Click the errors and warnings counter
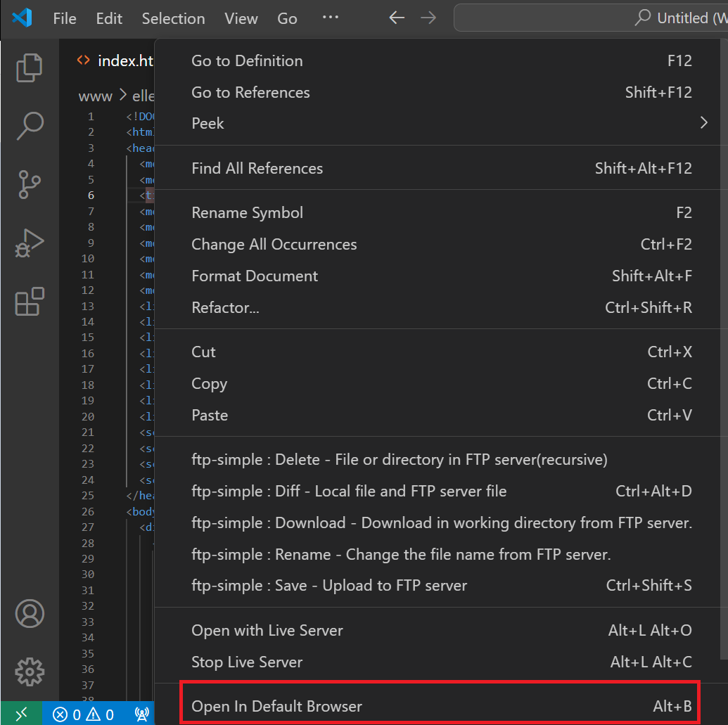Viewport: 728px width, 725px height. pyautogui.click(x=84, y=714)
